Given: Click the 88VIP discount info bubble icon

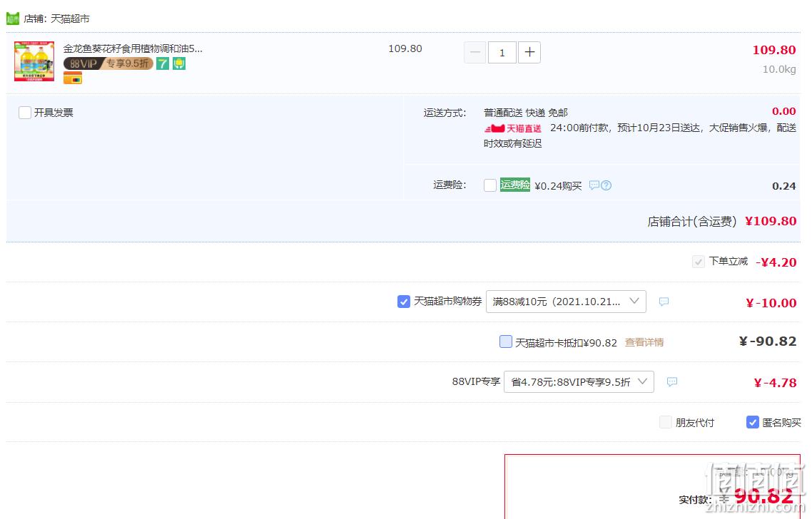Looking at the screenshot, I should tap(672, 382).
